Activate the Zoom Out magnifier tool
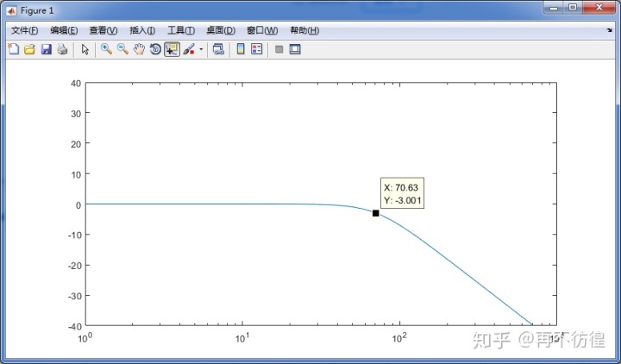621x364 pixels. [122, 49]
